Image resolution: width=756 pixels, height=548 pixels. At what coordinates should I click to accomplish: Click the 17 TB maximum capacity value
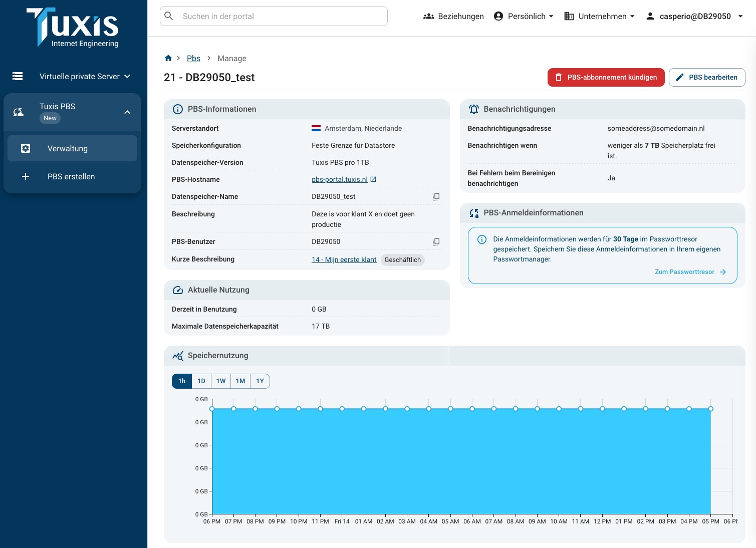321,326
